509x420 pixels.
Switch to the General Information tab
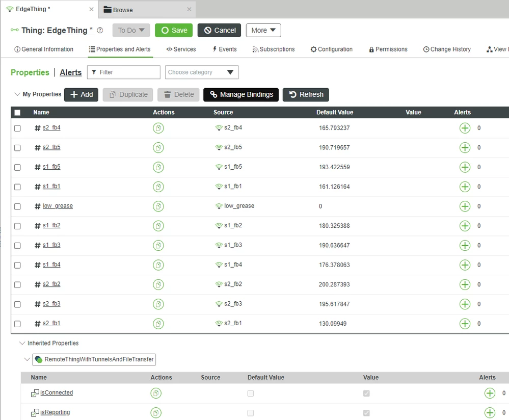point(44,49)
